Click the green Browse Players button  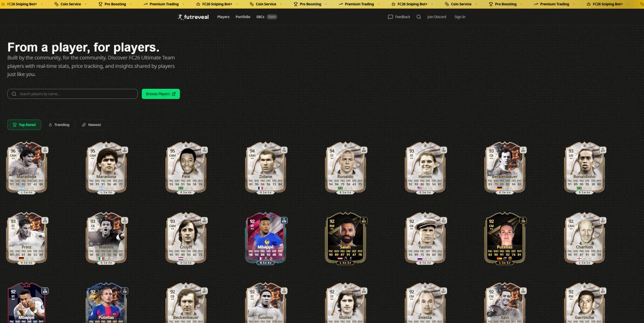pyautogui.click(x=160, y=94)
